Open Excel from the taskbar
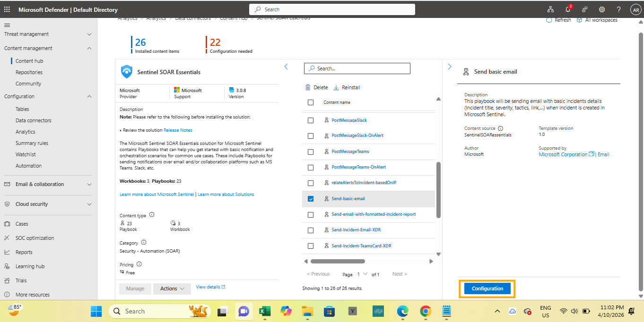The width and height of the screenshot is (644, 322). (264, 311)
